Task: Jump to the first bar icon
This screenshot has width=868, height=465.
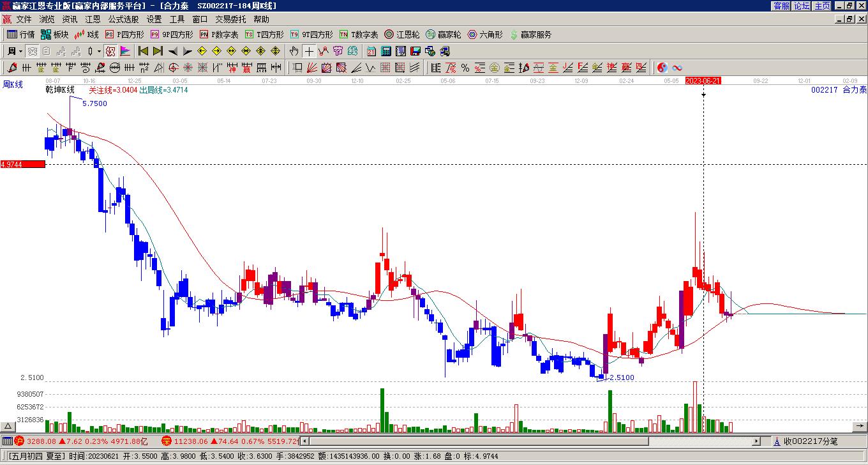Action: click(144, 51)
